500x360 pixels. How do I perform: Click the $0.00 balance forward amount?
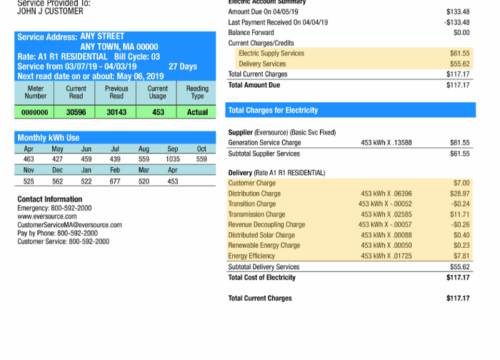tap(462, 33)
